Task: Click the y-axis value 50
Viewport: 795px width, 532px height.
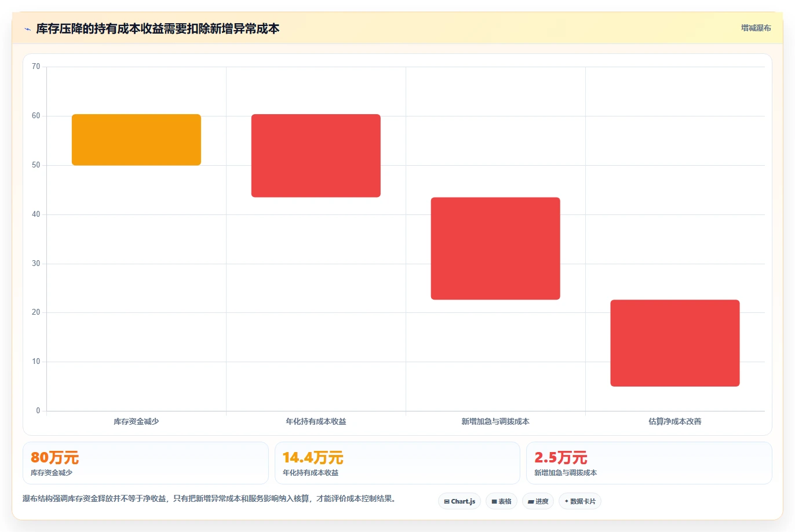Action: 36,165
